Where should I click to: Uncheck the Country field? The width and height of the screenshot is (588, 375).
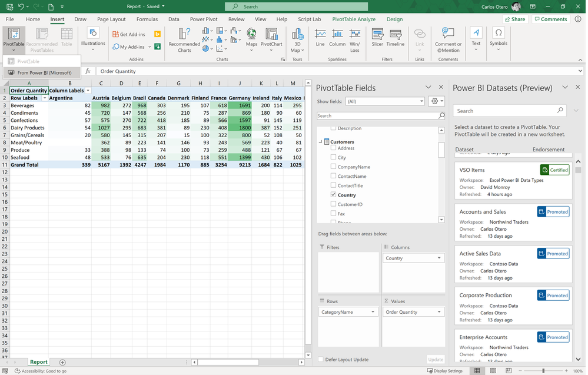click(333, 195)
